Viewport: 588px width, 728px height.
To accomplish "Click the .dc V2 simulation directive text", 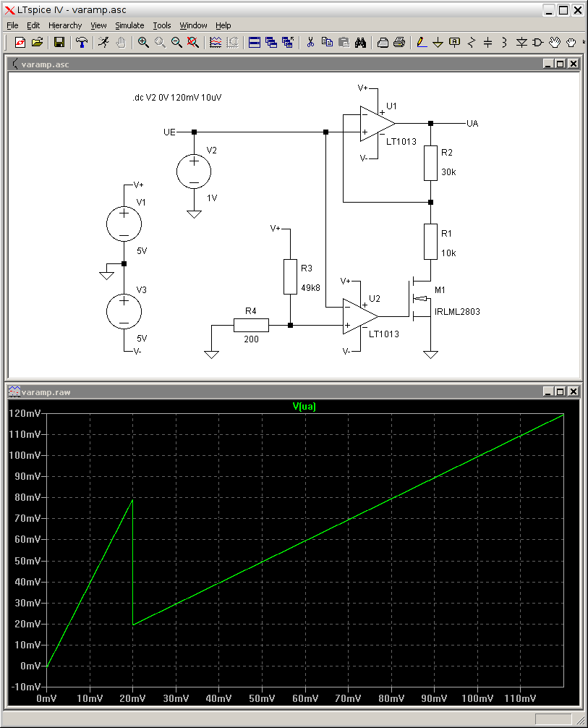I will [x=177, y=98].
